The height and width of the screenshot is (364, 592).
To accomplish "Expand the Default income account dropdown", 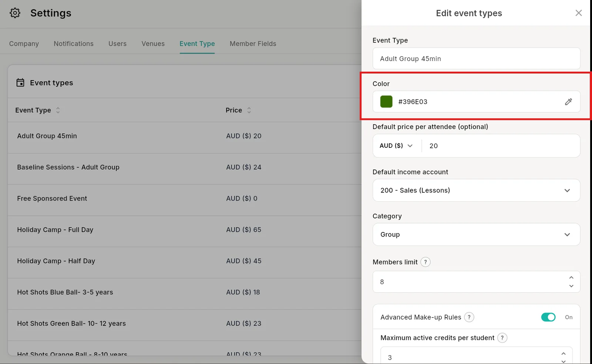I will 476,190.
